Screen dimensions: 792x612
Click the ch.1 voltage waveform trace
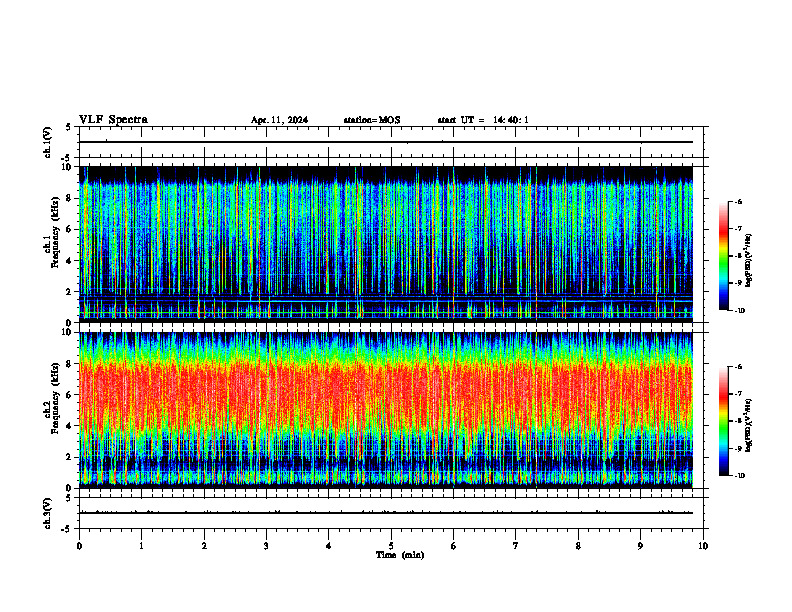[386, 142]
